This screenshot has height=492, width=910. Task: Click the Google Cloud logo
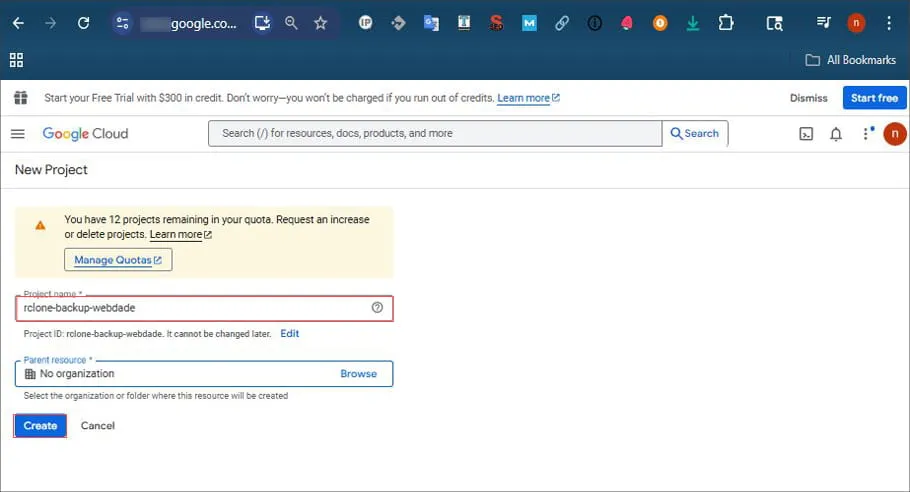tap(85, 134)
